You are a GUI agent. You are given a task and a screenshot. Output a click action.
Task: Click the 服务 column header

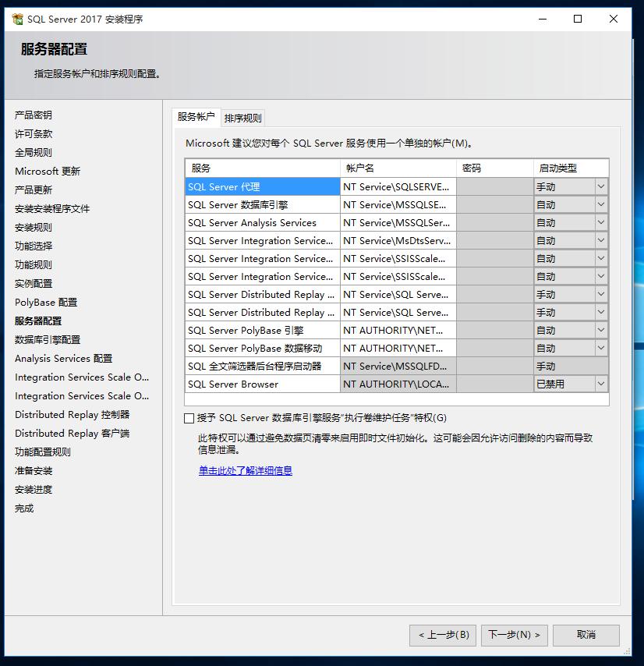[262, 168]
